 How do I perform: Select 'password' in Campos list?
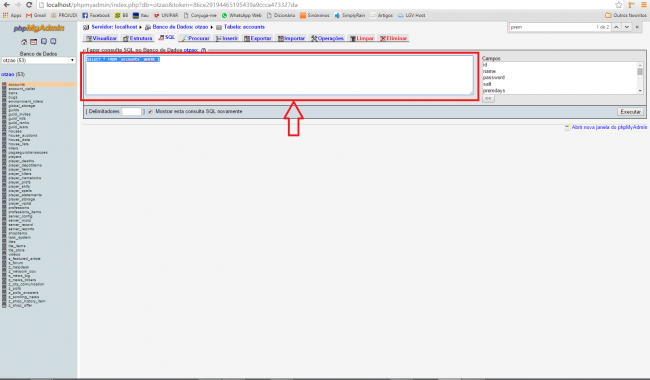(494, 77)
